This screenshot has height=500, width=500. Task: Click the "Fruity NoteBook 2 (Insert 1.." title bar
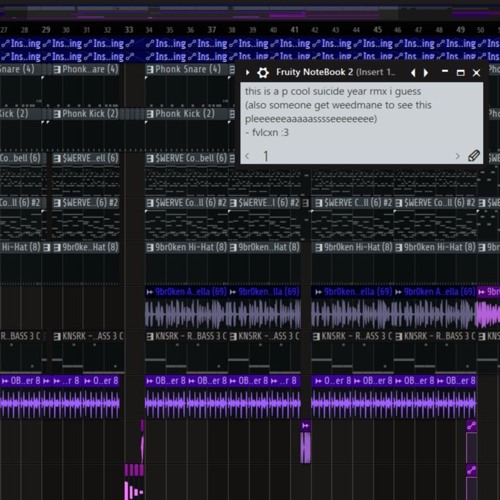(335, 72)
